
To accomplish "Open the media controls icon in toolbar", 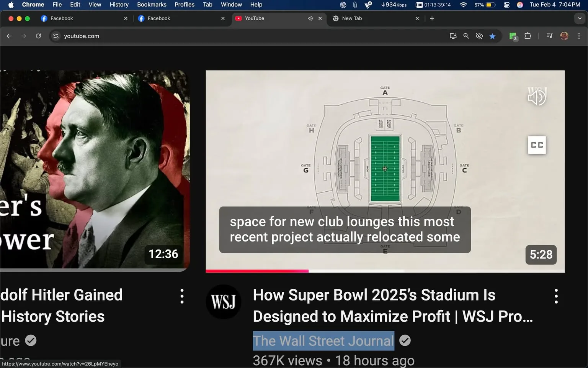I will (x=549, y=36).
